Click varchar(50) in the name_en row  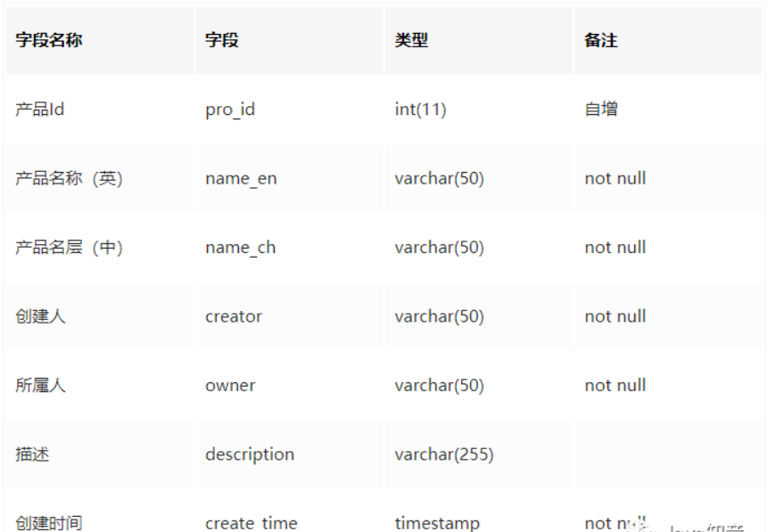point(479,178)
